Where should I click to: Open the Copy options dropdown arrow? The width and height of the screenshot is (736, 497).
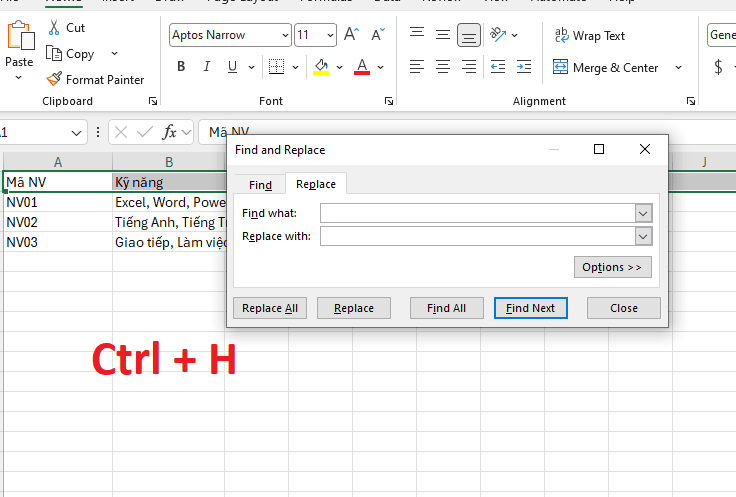point(115,54)
